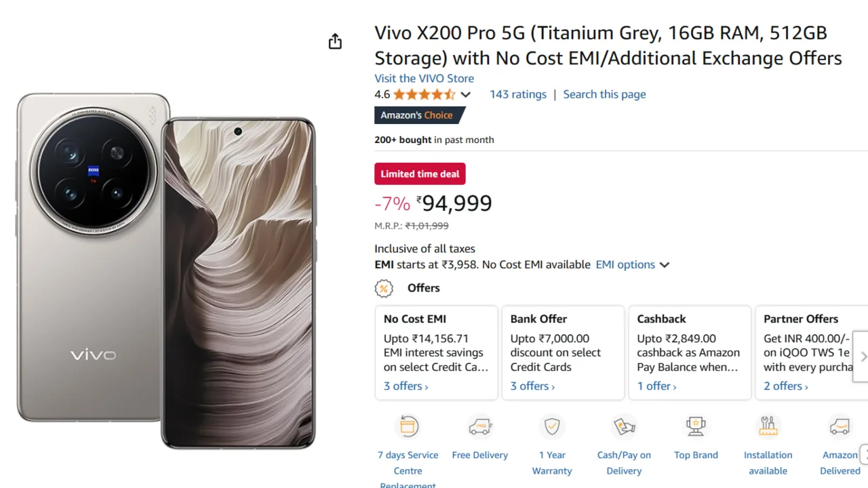
Task: Click the 1 Year Warranty shield icon
Action: (x=552, y=426)
